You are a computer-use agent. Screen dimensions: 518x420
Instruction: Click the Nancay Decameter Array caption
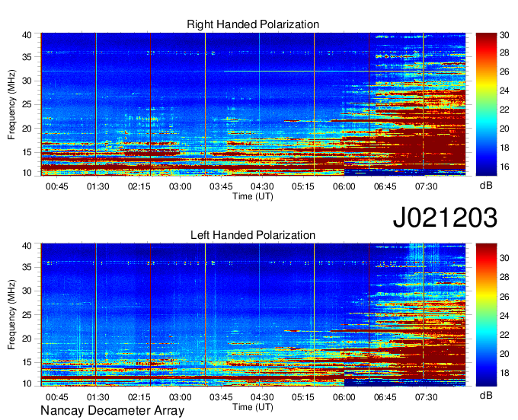coord(112,411)
